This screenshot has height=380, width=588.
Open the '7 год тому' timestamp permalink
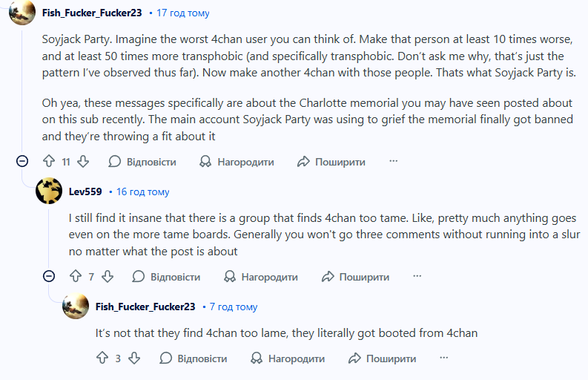[x=233, y=307]
